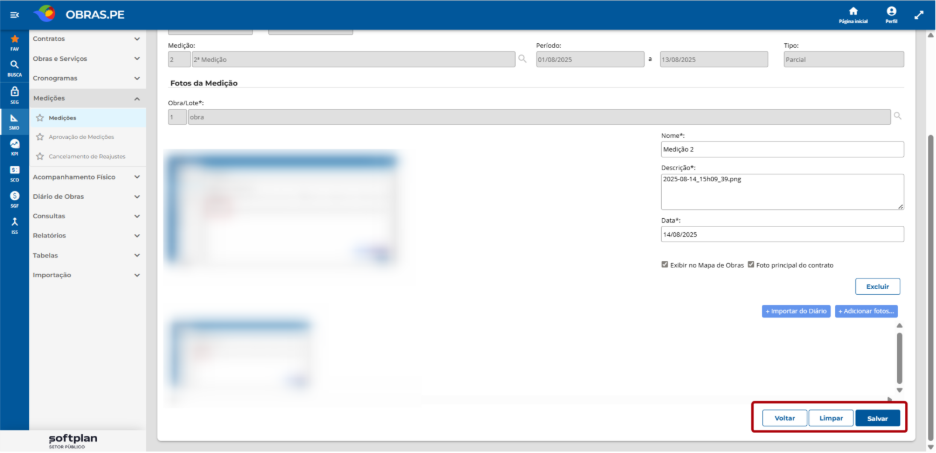Toggle Exibir no Mapa de Obras checkbox
Viewport: 936px width, 453px height.
664,264
